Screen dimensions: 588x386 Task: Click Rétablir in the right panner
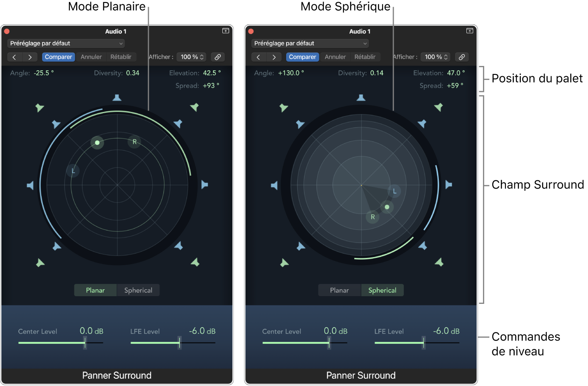[x=365, y=57]
